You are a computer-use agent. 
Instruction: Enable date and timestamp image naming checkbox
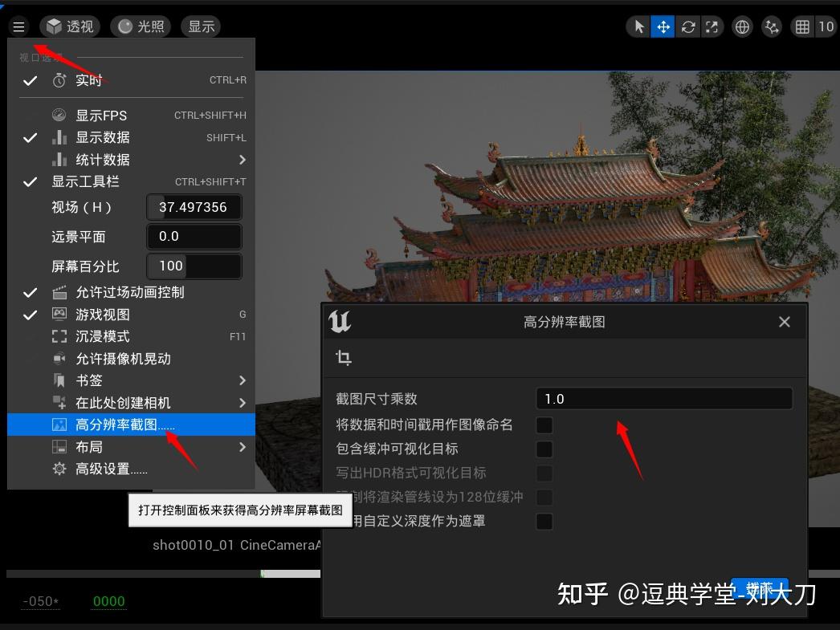[544, 425]
